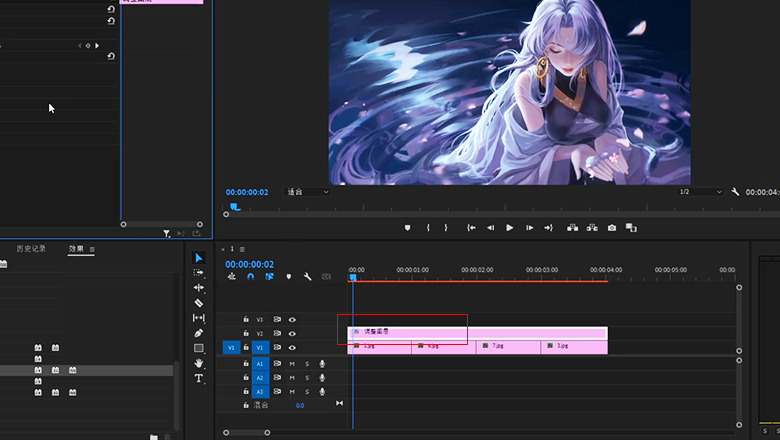Select the 3.jpg clip on V1
780x440 pixels.
(x=574, y=347)
